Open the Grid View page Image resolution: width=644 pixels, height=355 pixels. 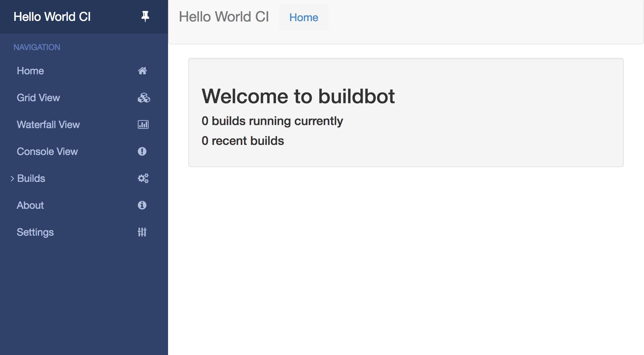(x=38, y=97)
